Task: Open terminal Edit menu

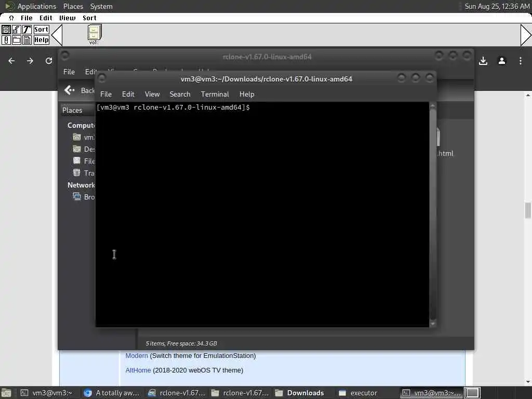Action: click(x=128, y=95)
